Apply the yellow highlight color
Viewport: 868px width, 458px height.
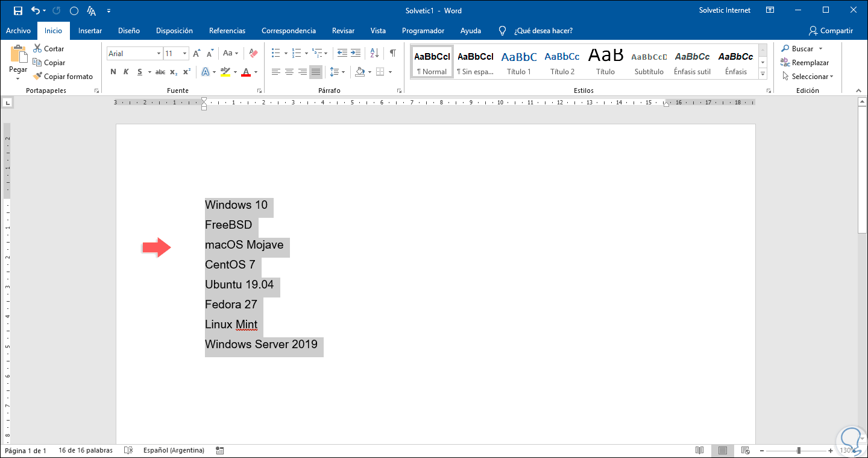(x=225, y=72)
